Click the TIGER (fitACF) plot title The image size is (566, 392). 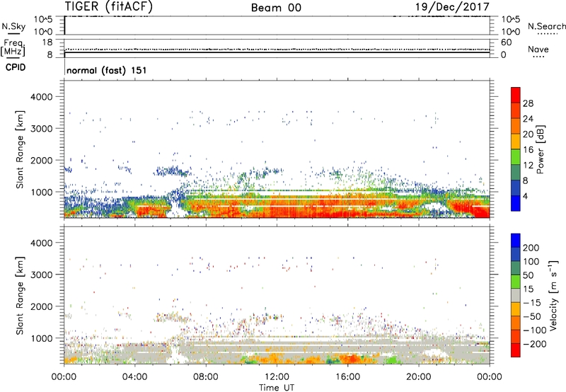(x=109, y=6)
